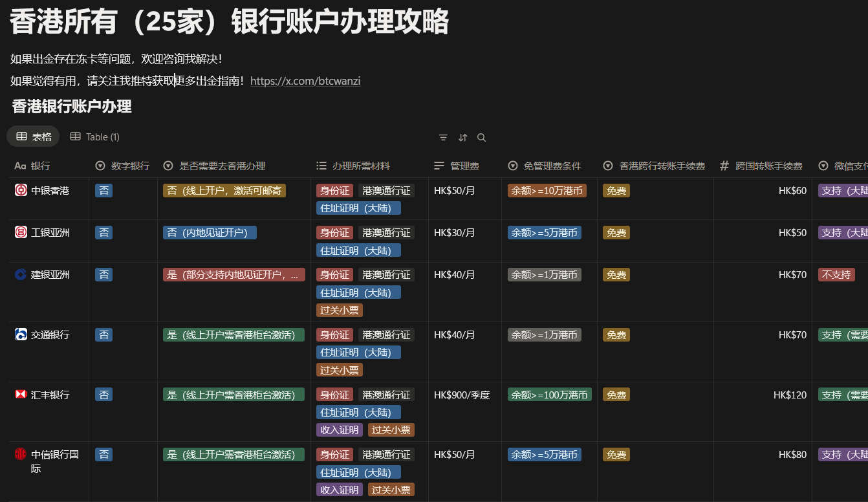Click the 是否需要去香港办理 column select icon
Viewport: 868px width, 502px height.
[168, 166]
